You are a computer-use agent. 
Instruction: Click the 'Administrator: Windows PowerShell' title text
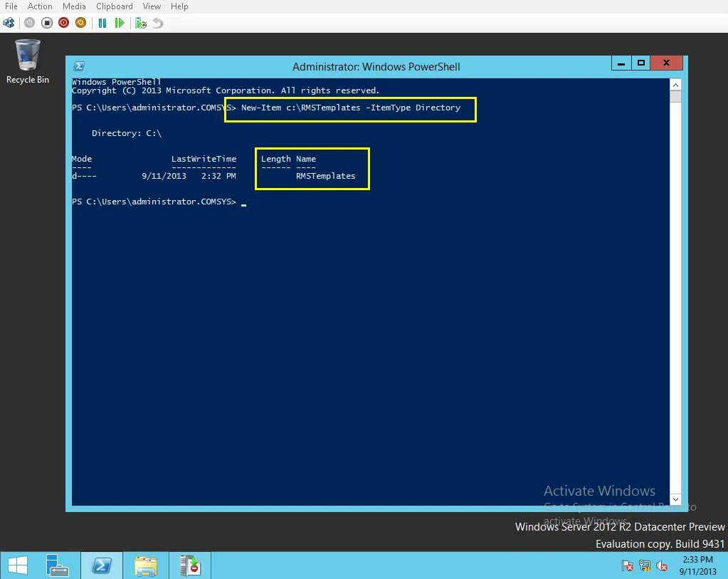pos(376,66)
